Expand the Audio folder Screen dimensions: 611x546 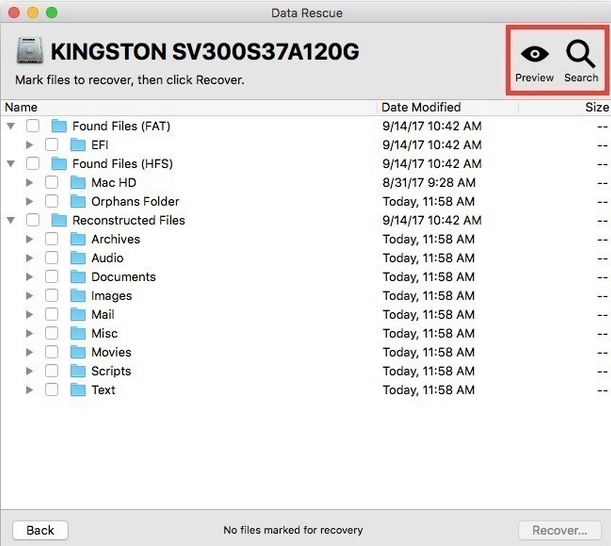(29, 258)
